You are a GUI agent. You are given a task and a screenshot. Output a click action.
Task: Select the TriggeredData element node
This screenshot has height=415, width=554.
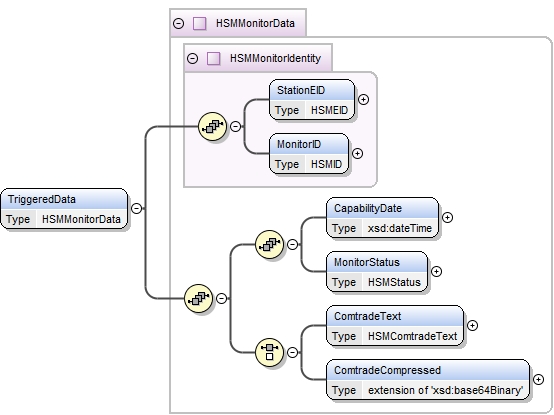click(x=64, y=209)
